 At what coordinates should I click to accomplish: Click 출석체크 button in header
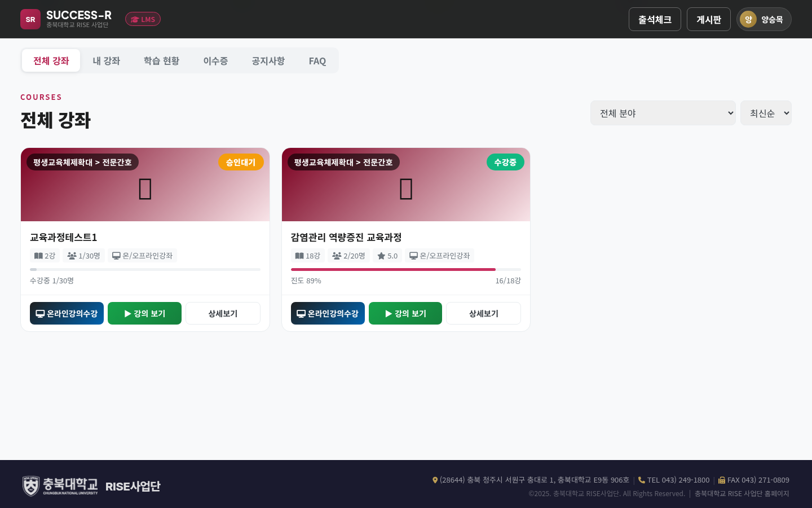click(x=655, y=19)
